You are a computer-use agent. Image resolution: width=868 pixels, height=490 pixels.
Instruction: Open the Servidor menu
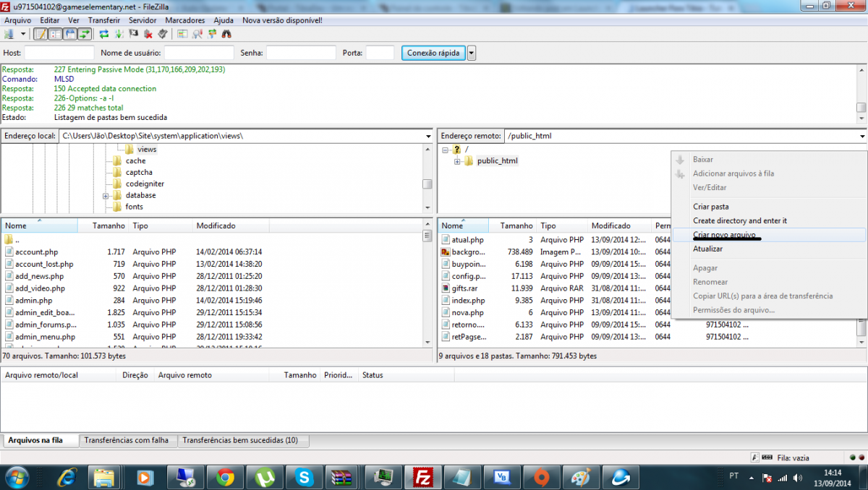[x=142, y=20]
